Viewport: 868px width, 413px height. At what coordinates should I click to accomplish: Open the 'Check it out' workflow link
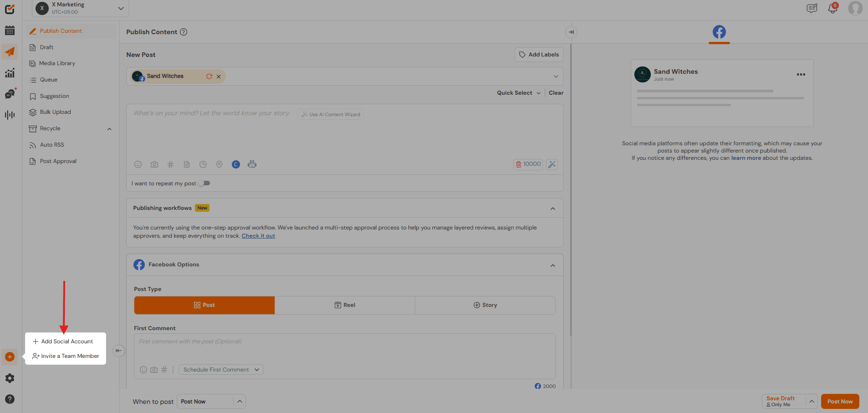tap(258, 235)
